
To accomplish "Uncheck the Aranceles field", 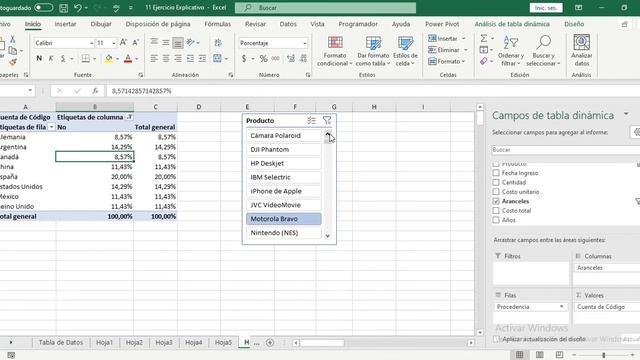I will tap(496, 201).
